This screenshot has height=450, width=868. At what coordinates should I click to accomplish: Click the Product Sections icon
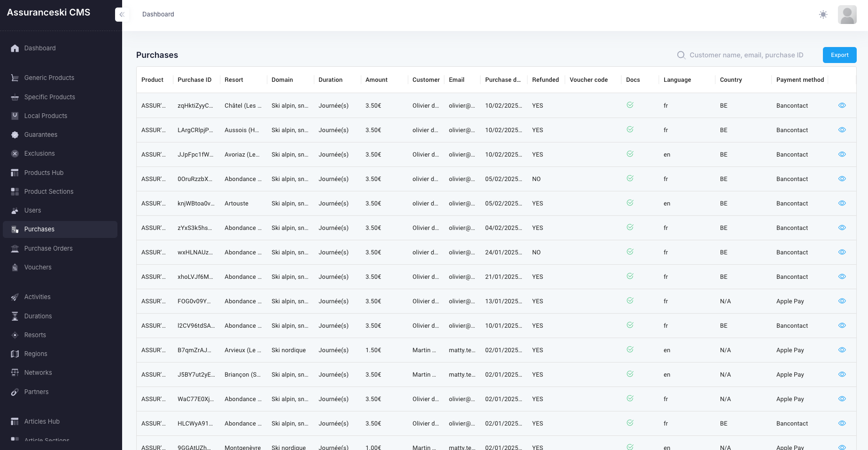15,191
